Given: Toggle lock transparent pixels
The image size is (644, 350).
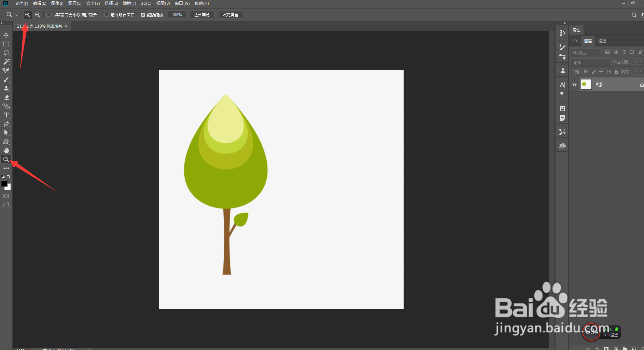Looking at the screenshot, I should [x=586, y=72].
